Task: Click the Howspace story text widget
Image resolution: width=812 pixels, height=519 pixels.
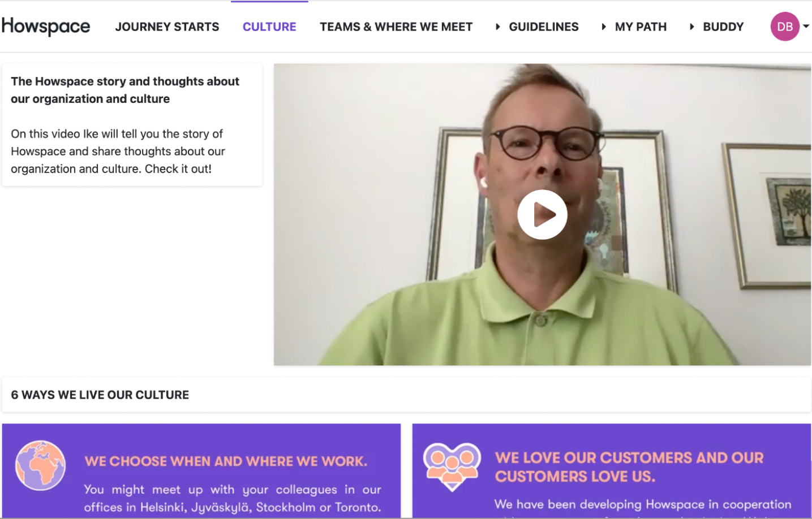Action: [132, 124]
